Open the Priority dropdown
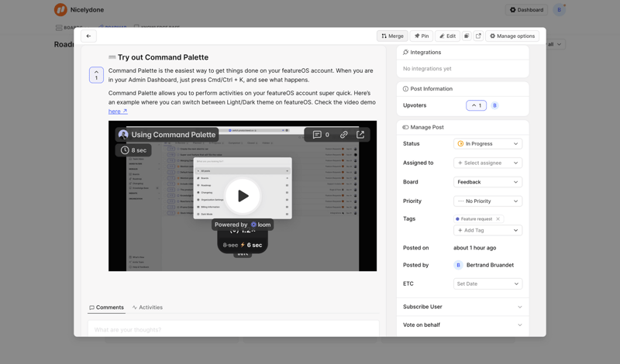Viewport: 620px width, 364px height. tap(487, 201)
